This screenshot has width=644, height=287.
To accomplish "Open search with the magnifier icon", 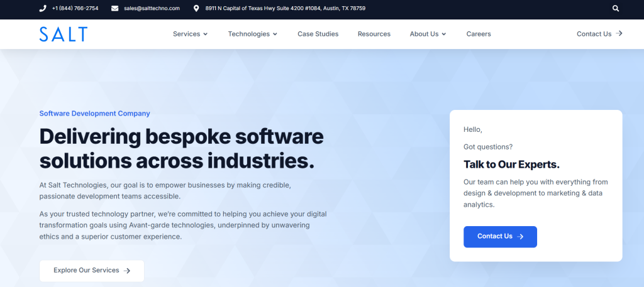I will pos(616,8).
